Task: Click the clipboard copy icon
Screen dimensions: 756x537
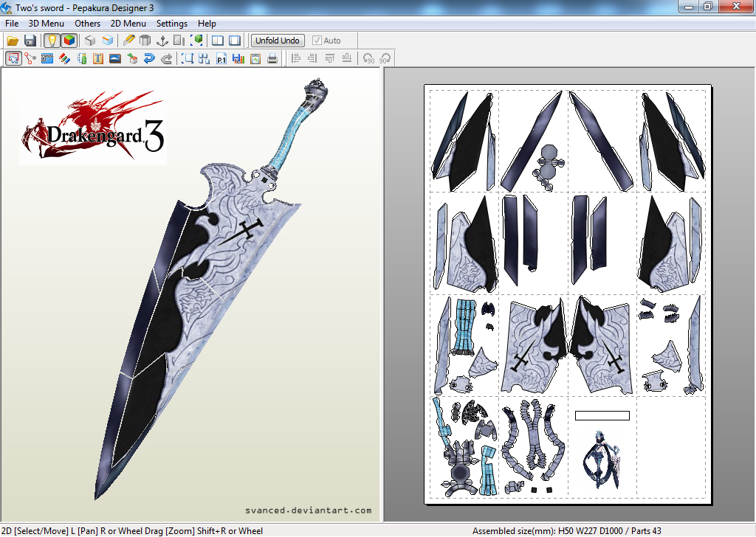Action: tap(255, 59)
